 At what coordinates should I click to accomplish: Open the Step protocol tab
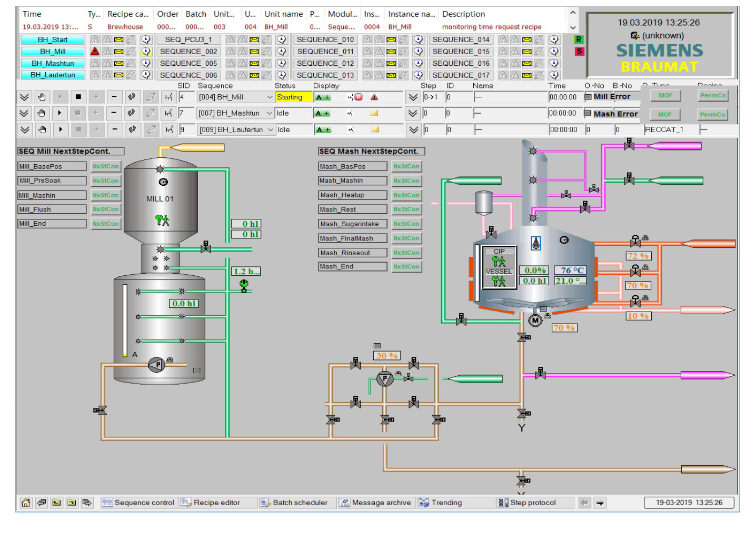click(x=535, y=503)
